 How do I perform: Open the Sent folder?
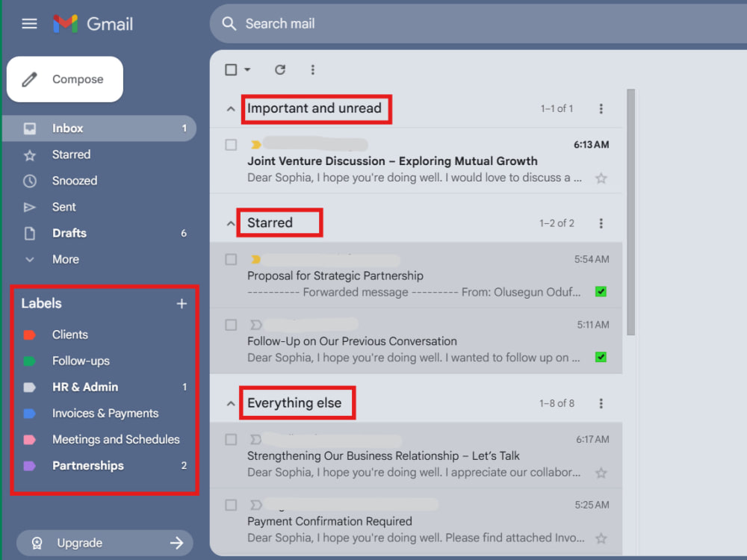click(99, 207)
